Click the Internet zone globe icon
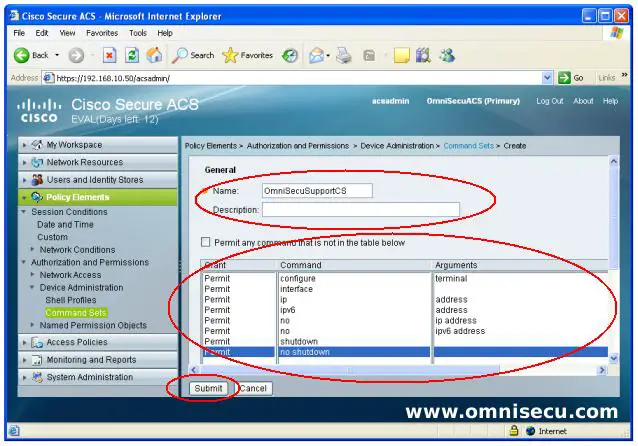The height and width of the screenshot is (446, 638). pos(530,431)
